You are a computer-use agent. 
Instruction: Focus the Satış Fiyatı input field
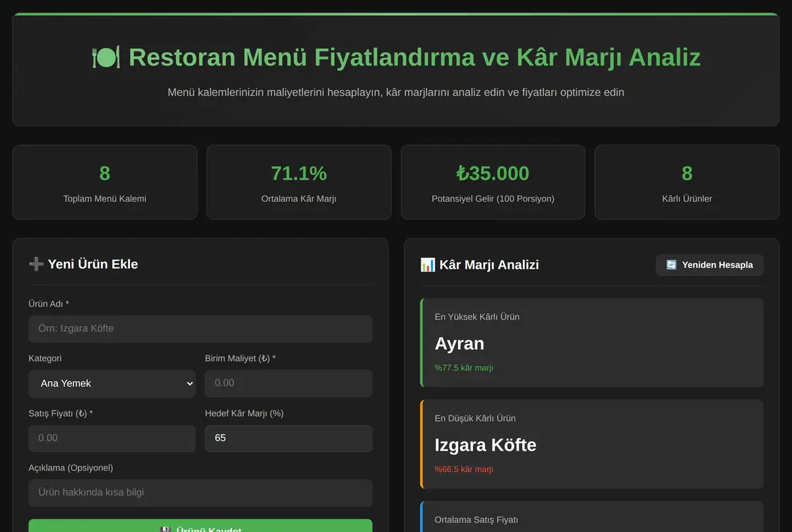pos(112,438)
